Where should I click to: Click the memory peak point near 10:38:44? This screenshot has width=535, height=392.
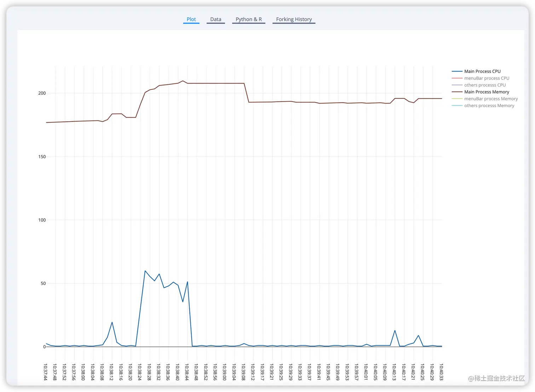(183, 81)
